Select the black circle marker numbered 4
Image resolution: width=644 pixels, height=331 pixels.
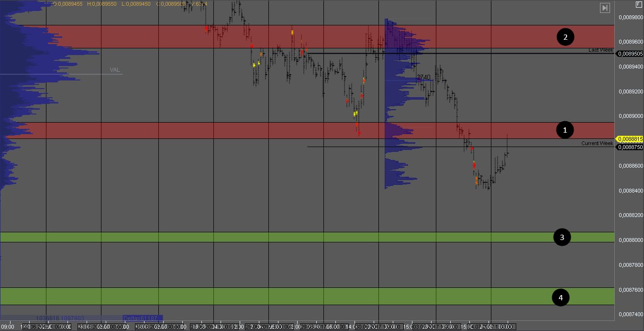coord(561,297)
